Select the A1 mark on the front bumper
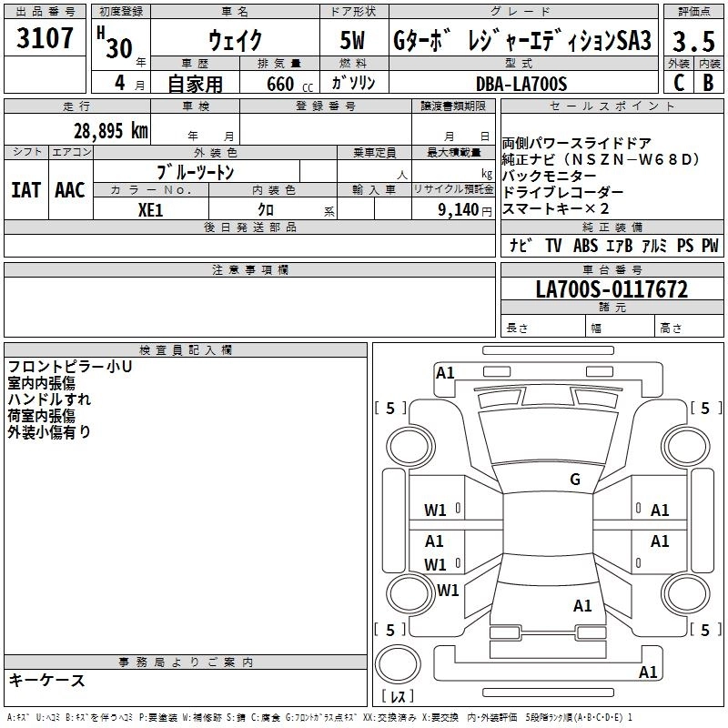Screen dimensions: 728x728 point(445,373)
